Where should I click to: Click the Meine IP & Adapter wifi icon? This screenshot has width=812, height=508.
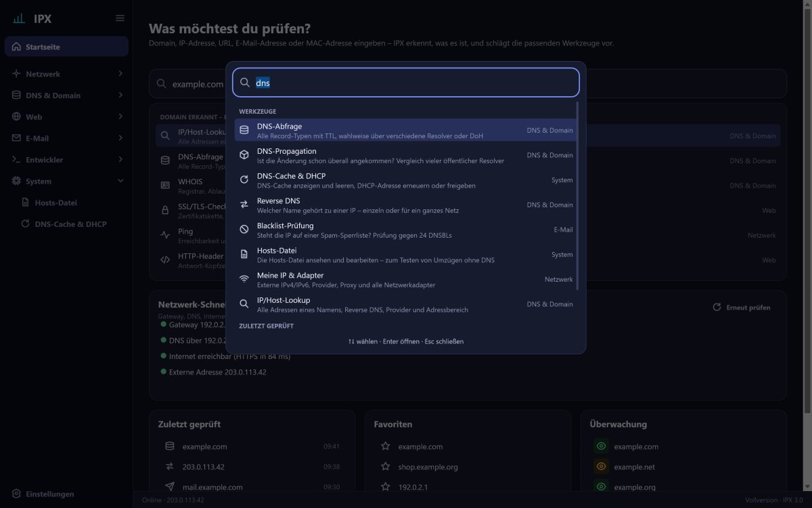(244, 279)
